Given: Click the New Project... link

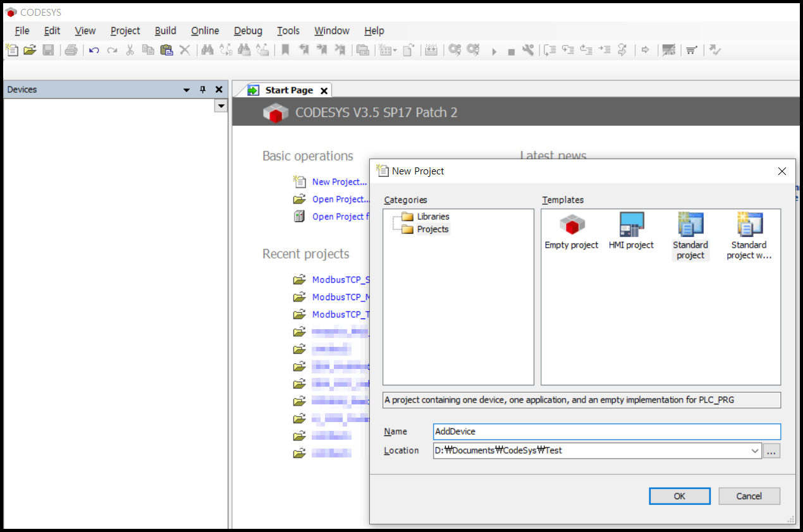Looking at the screenshot, I should pos(340,182).
